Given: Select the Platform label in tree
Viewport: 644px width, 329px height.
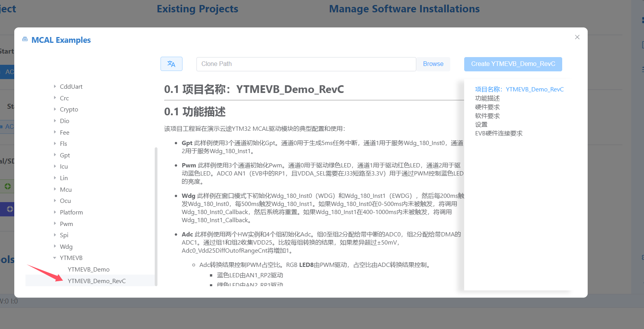Looking at the screenshot, I should coord(71,212).
